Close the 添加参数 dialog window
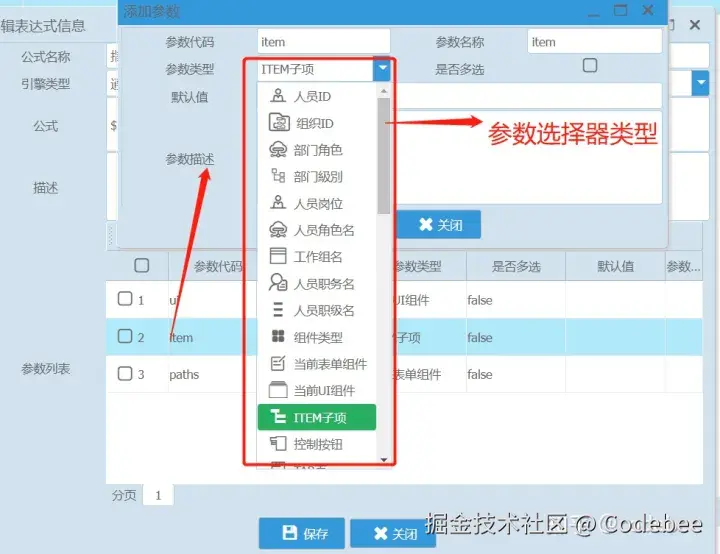This screenshot has height=554, width=720. 648,10
